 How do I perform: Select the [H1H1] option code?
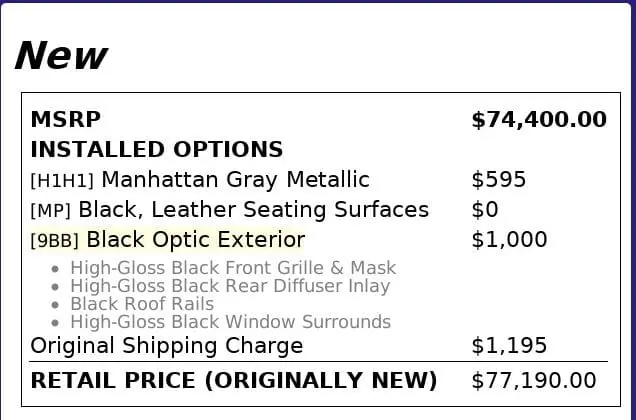(x=62, y=181)
